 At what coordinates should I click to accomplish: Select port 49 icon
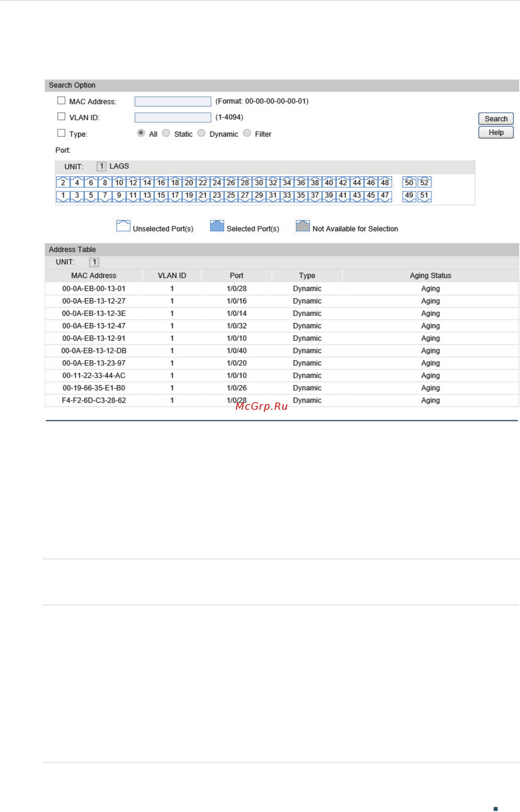pos(409,196)
